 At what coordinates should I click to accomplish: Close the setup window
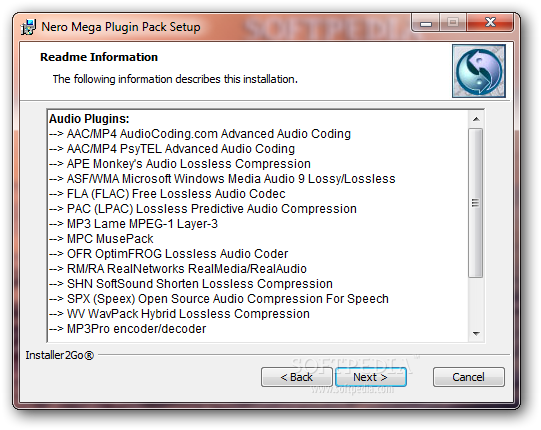[x=490, y=23]
